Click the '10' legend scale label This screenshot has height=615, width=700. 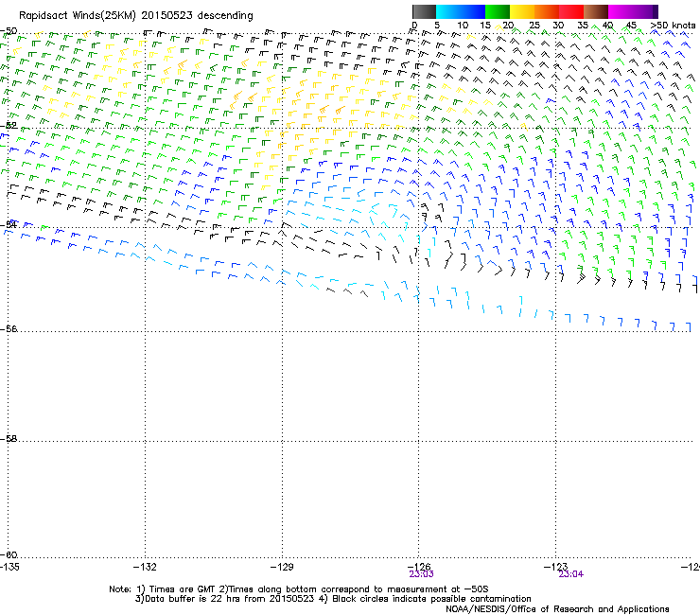462,26
